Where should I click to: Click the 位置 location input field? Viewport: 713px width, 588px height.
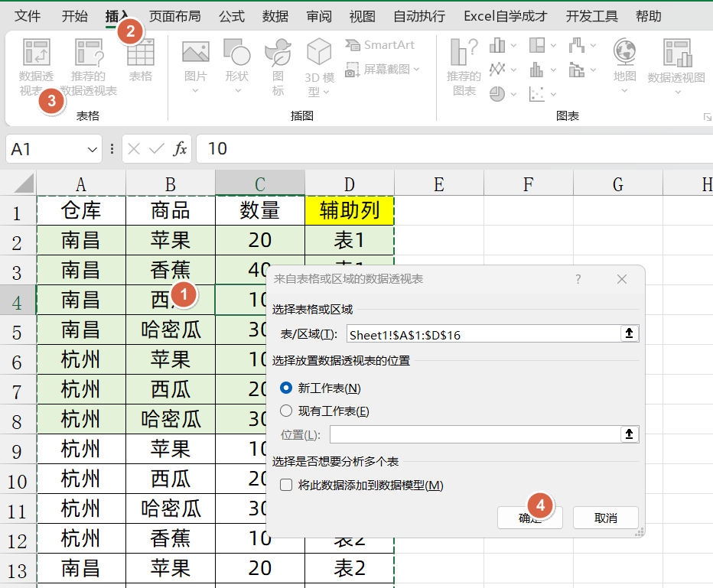coord(475,434)
